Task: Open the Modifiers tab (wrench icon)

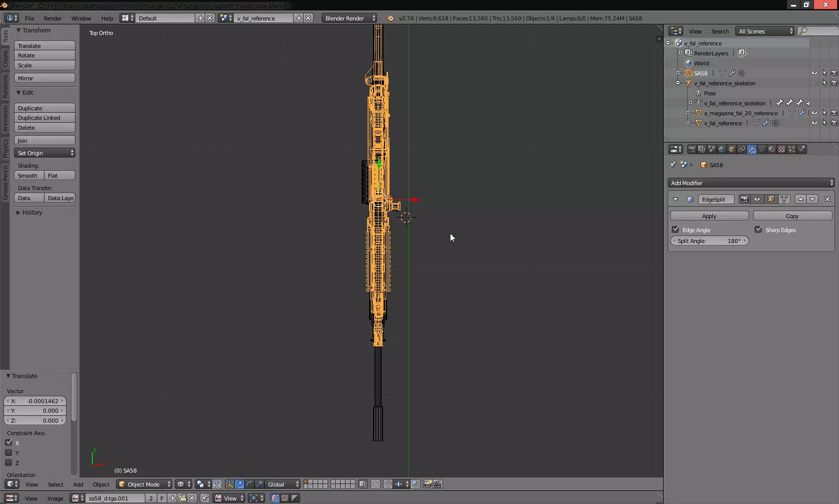Action: point(752,149)
